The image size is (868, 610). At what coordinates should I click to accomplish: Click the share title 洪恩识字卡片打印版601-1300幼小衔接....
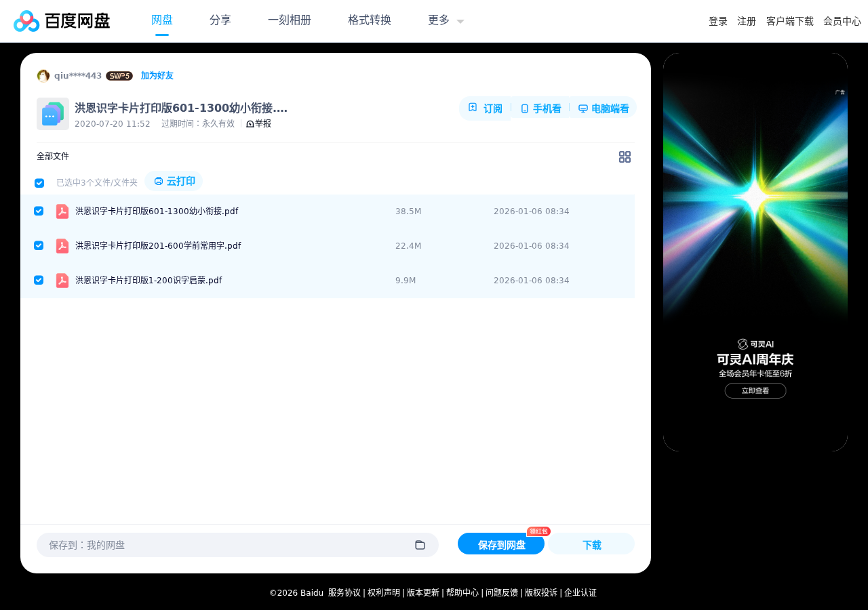coord(181,108)
